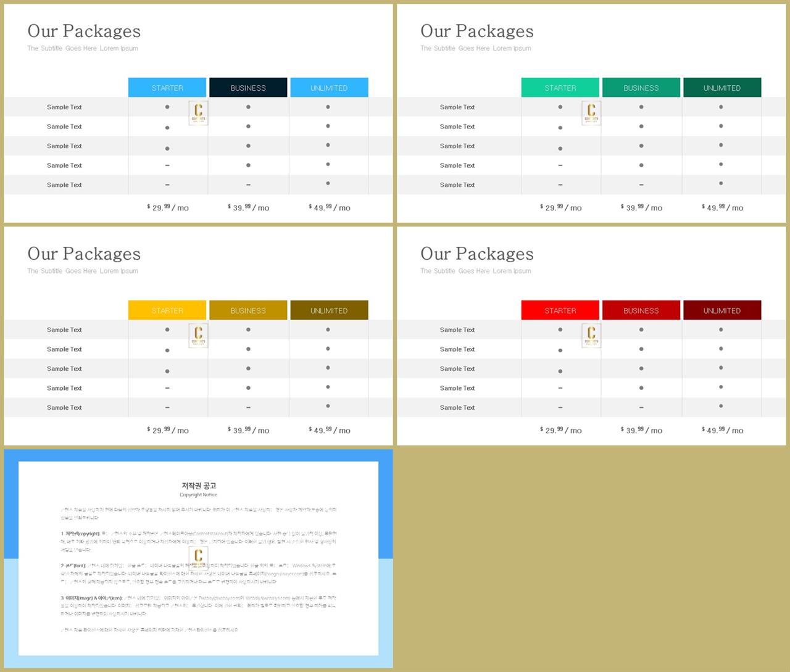Select the subtitle text on the blue slide

point(83,48)
